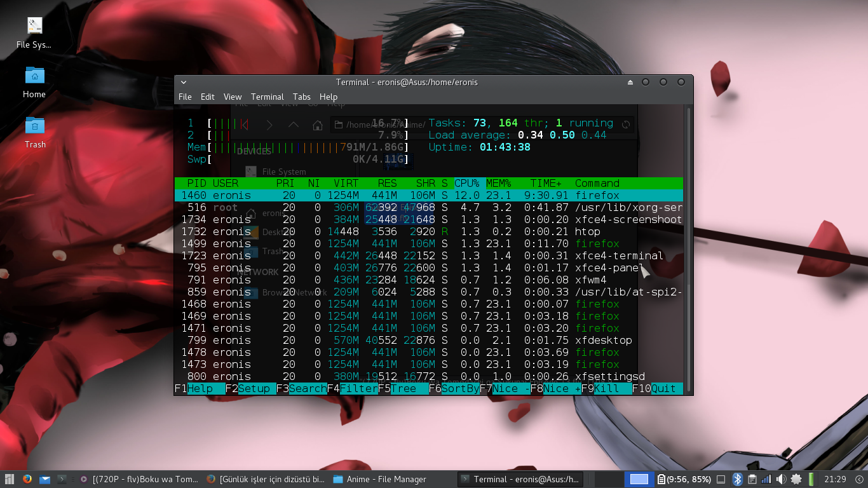Open F6 SortBy in the htop footer

point(454,388)
